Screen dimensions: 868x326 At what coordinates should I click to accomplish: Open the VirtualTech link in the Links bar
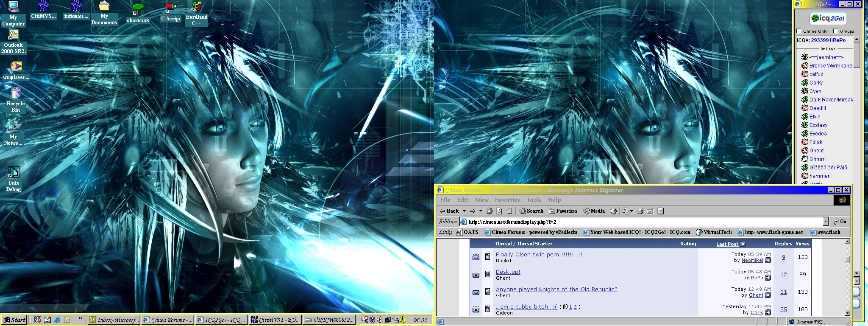714,232
